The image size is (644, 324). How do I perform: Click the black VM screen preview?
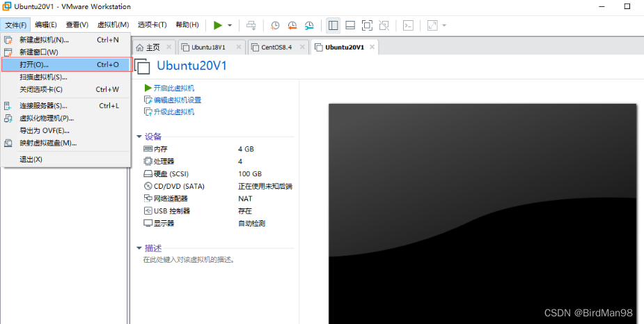482,214
